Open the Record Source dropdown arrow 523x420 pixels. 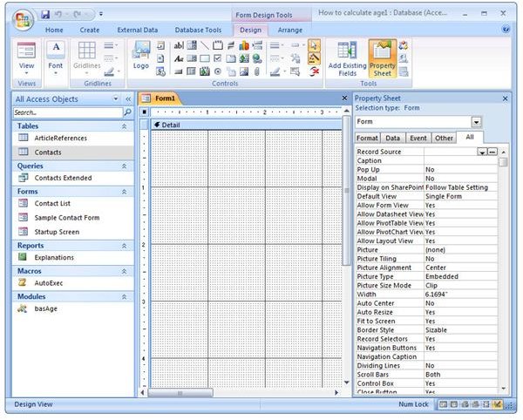point(482,152)
